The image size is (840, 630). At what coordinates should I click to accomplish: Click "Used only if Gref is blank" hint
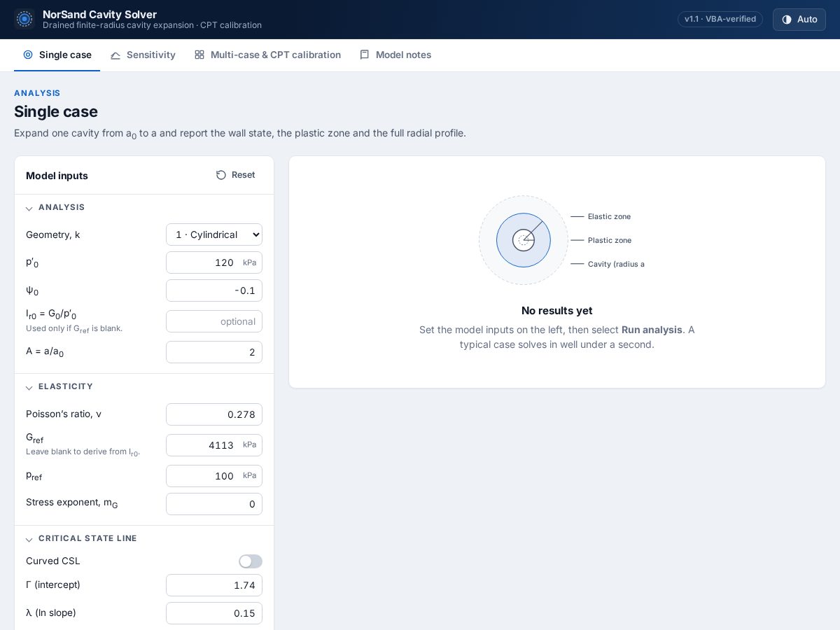(74, 328)
